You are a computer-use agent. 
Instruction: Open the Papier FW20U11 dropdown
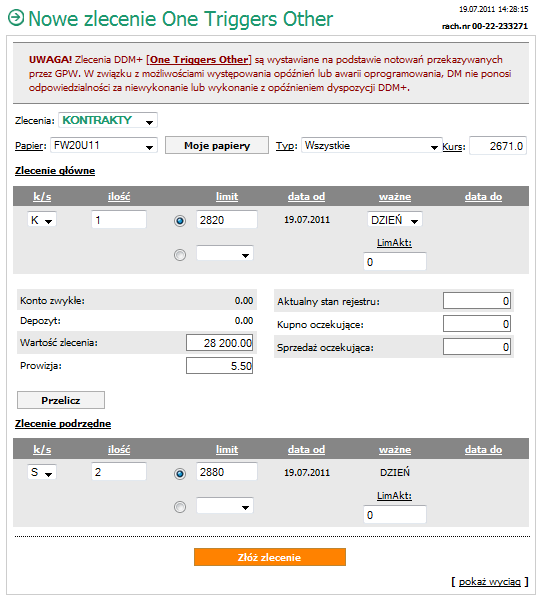coord(104,146)
